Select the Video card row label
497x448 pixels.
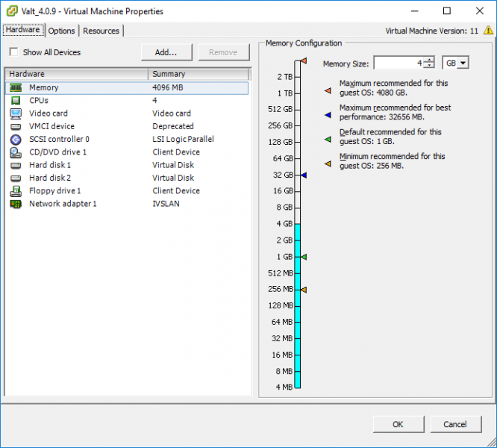tap(49, 113)
